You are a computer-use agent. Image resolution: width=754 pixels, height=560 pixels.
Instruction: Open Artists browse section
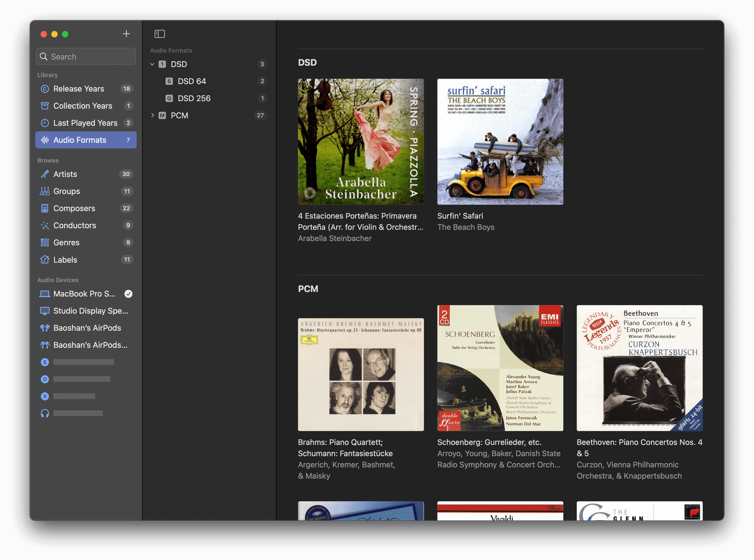click(65, 174)
